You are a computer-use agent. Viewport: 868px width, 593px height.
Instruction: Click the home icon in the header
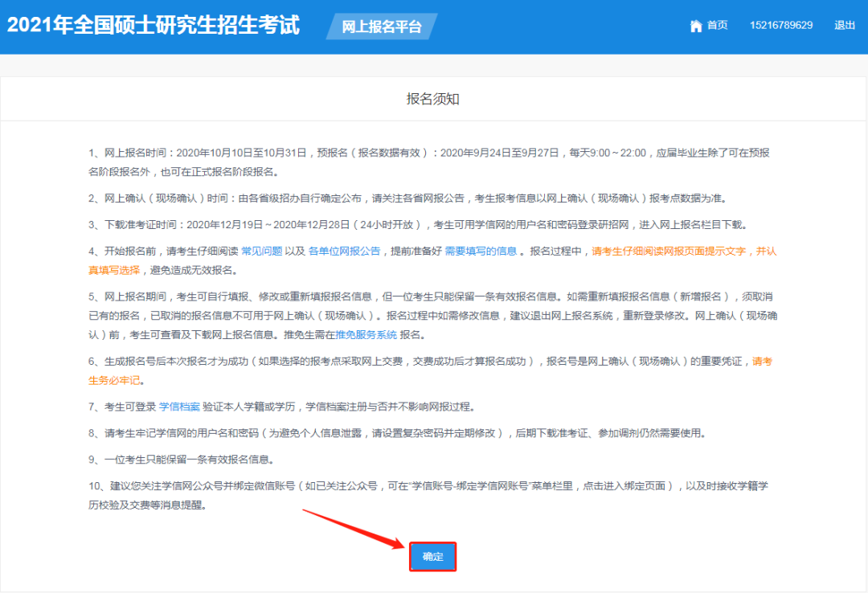(x=696, y=26)
